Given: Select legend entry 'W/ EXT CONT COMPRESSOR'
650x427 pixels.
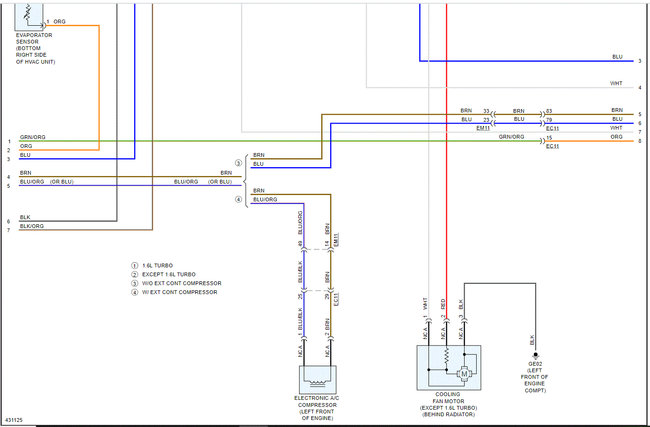Looking at the screenshot, I should [179, 292].
